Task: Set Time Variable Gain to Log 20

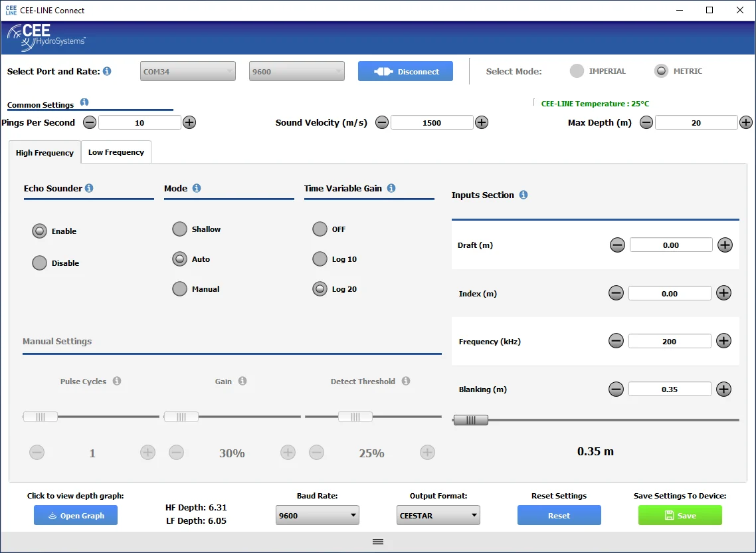Action: tap(320, 289)
